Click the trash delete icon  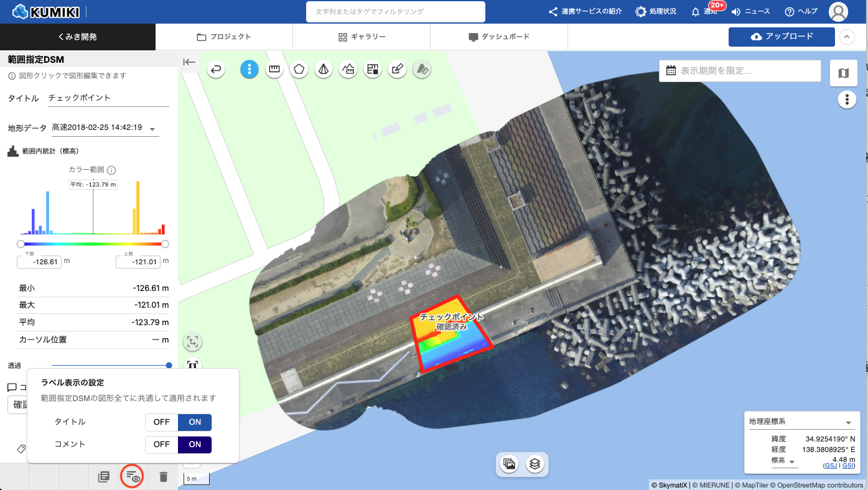(x=163, y=477)
